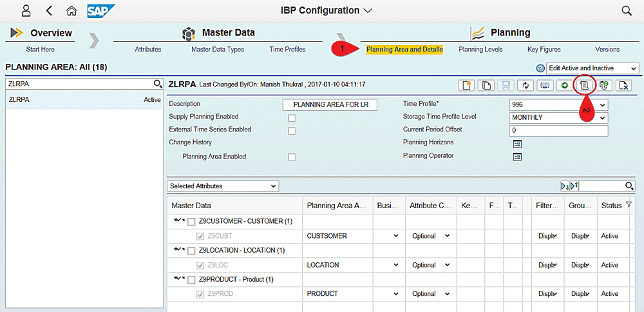
Task: Open Planning Horizons settings icon
Action: coord(518,144)
